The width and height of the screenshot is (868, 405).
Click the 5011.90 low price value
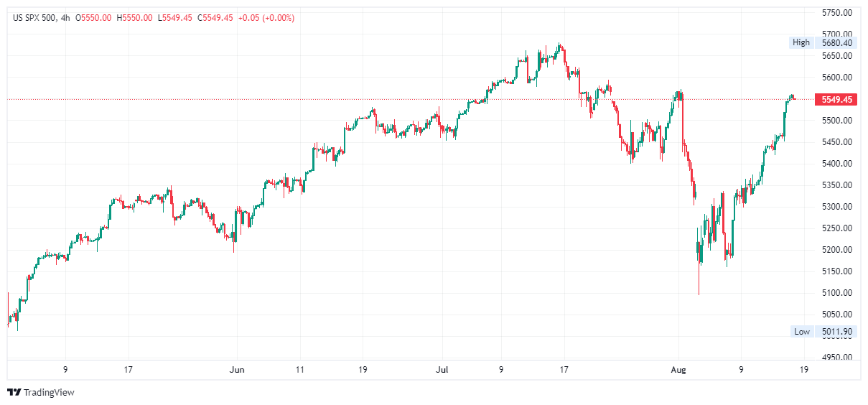tap(837, 331)
